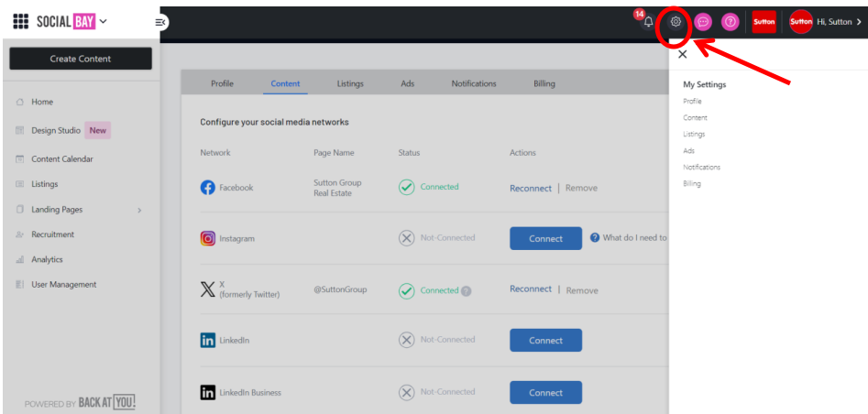
Task: Click the User Management icon
Action: 20,285
